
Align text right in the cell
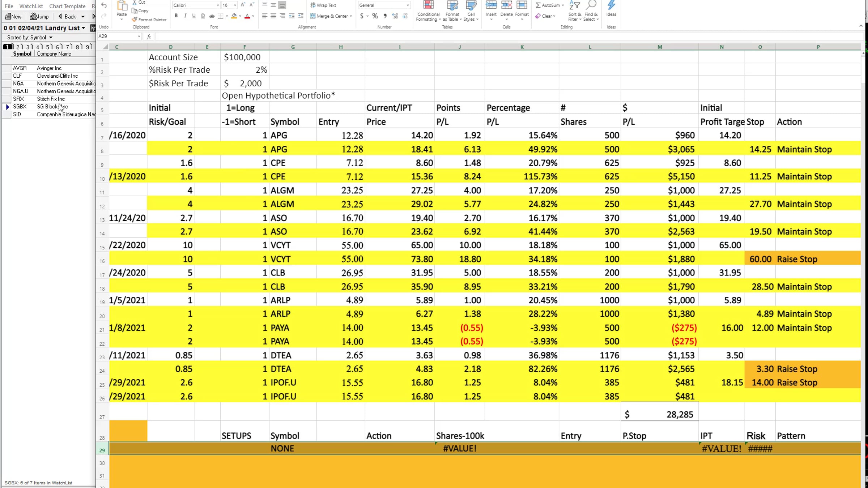click(x=282, y=16)
